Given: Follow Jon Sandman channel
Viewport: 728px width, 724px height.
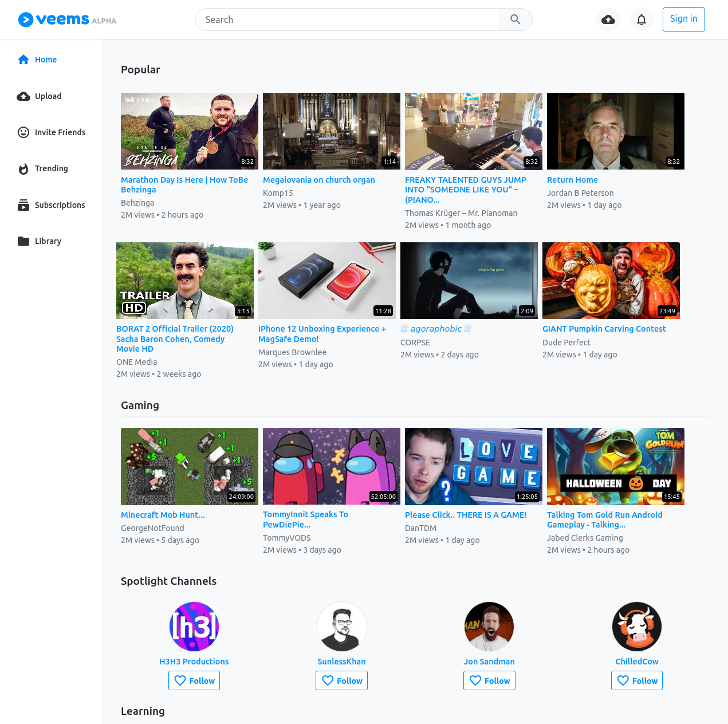Looking at the screenshot, I should click(x=489, y=680).
